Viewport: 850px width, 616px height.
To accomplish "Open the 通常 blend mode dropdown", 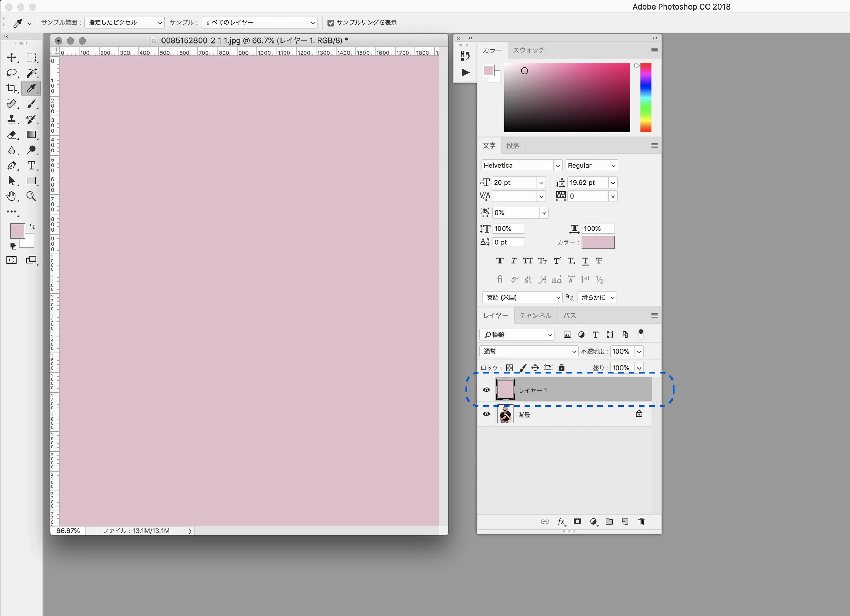I will (x=529, y=351).
